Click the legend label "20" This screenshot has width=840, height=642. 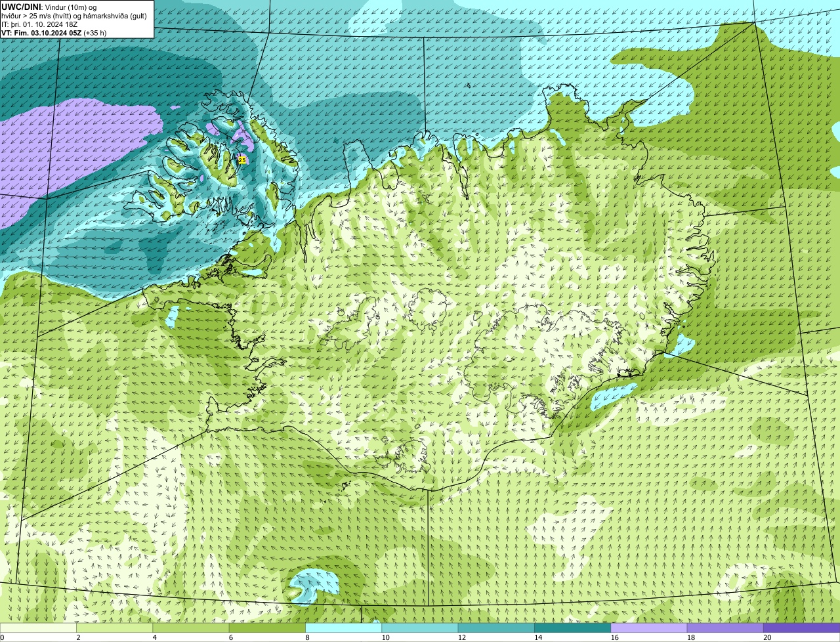click(x=767, y=637)
